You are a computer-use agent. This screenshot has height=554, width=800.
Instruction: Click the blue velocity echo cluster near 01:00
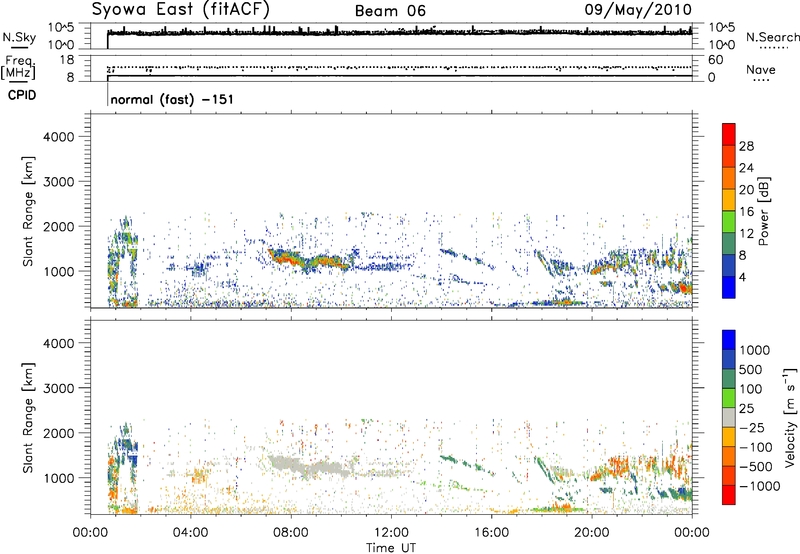tap(126, 449)
